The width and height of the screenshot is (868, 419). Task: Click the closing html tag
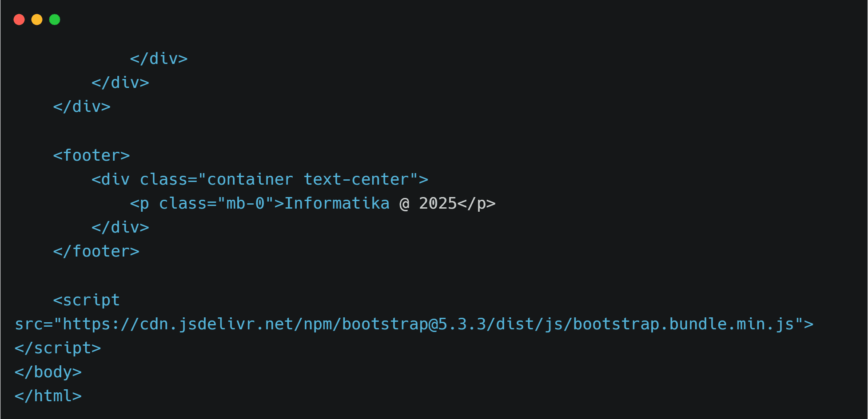pos(48,396)
